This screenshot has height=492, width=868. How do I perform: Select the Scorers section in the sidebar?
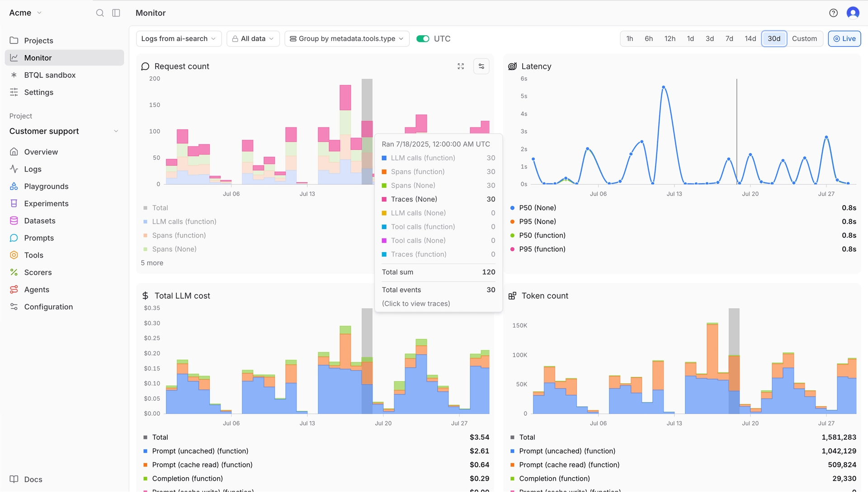click(38, 272)
